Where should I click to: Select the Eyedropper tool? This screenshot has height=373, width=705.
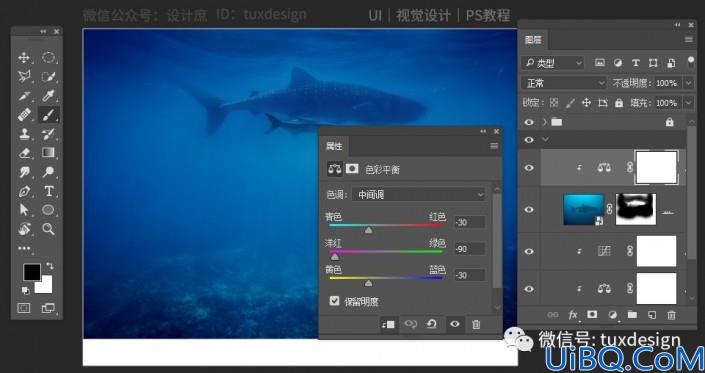(48, 96)
